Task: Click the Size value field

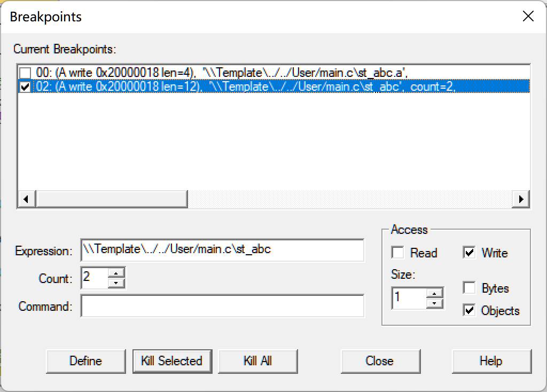Action: (409, 298)
